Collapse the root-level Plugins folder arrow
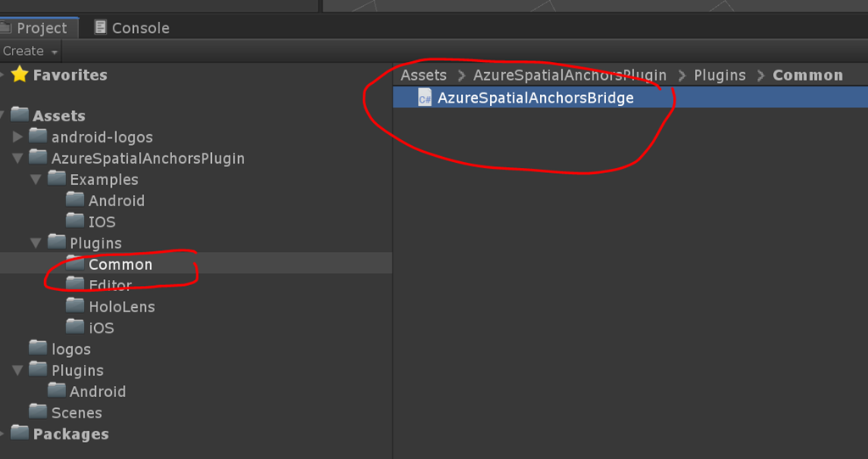This screenshot has height=459, width=868. [18, 370]
